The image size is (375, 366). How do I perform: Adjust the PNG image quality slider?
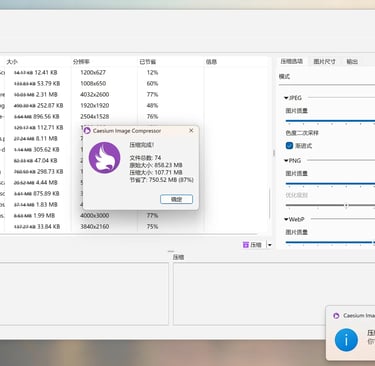[330, 184]
